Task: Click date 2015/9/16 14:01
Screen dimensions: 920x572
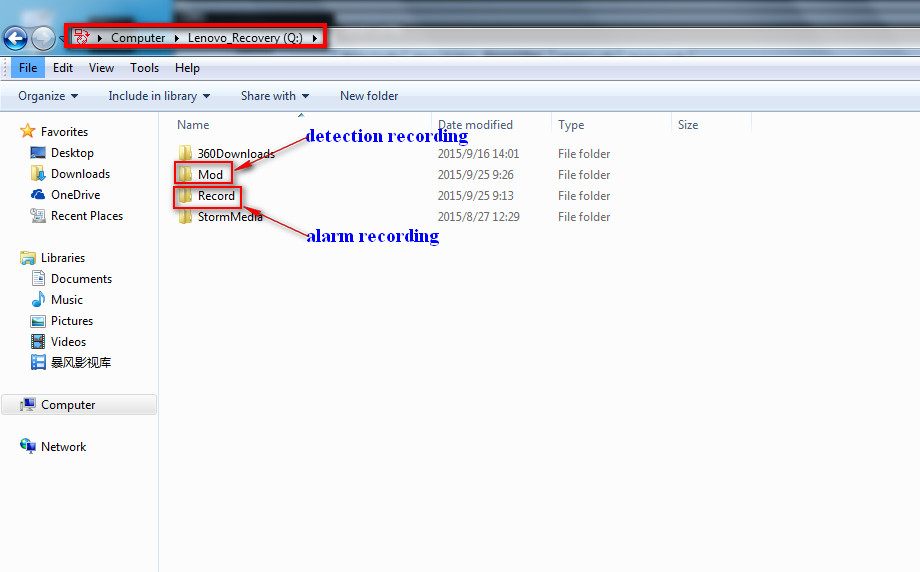Action: (x=478, y=154)
